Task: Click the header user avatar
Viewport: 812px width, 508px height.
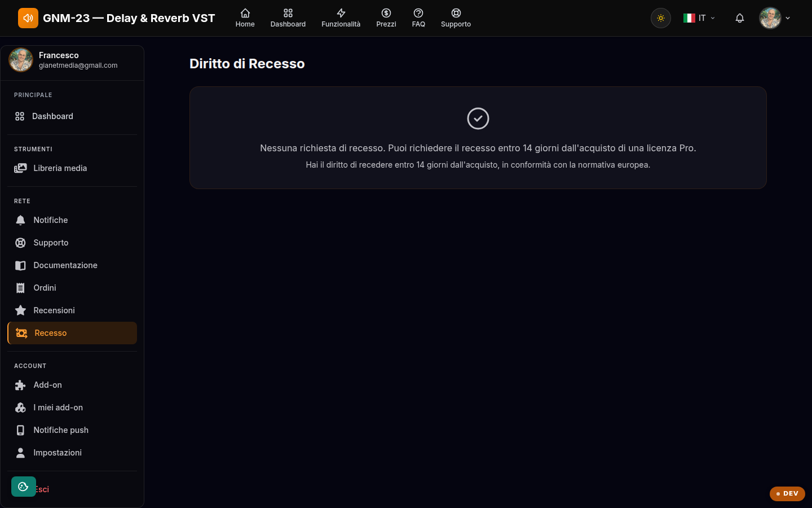Action: click(x=770, y=18)
